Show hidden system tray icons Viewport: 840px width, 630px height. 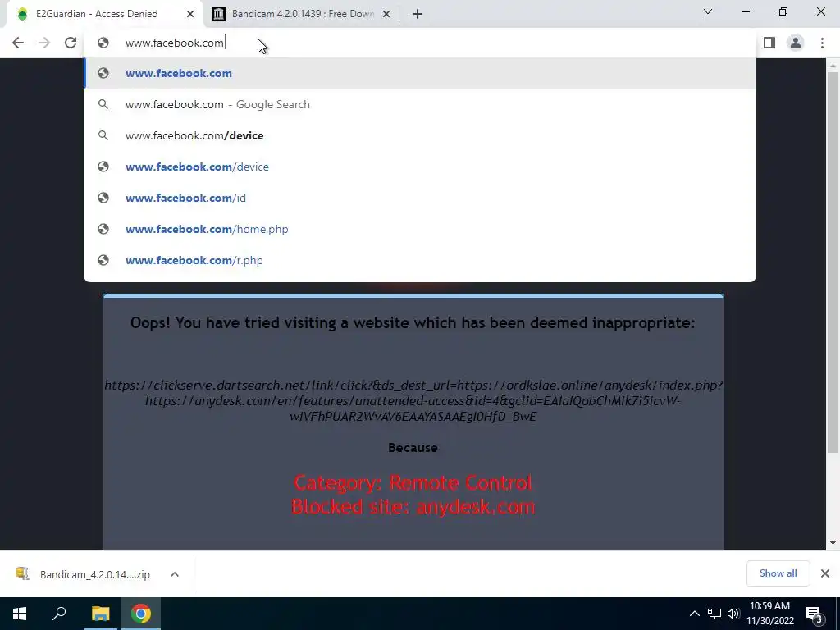coord(694,614)
